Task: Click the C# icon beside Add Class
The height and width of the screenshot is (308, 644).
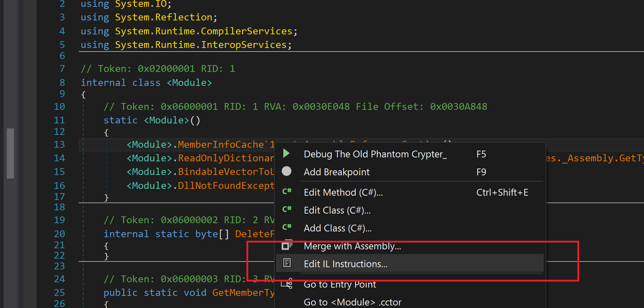Action: coord(287,227)
